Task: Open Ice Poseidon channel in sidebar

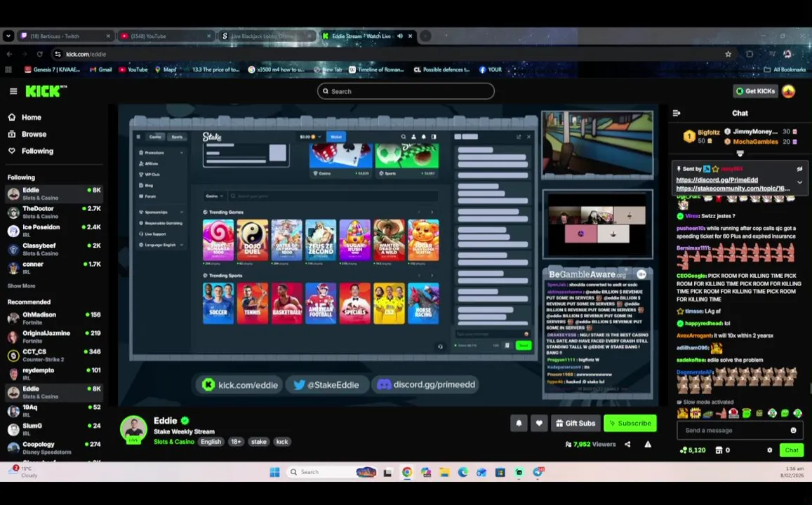Action: click(54, 231)
